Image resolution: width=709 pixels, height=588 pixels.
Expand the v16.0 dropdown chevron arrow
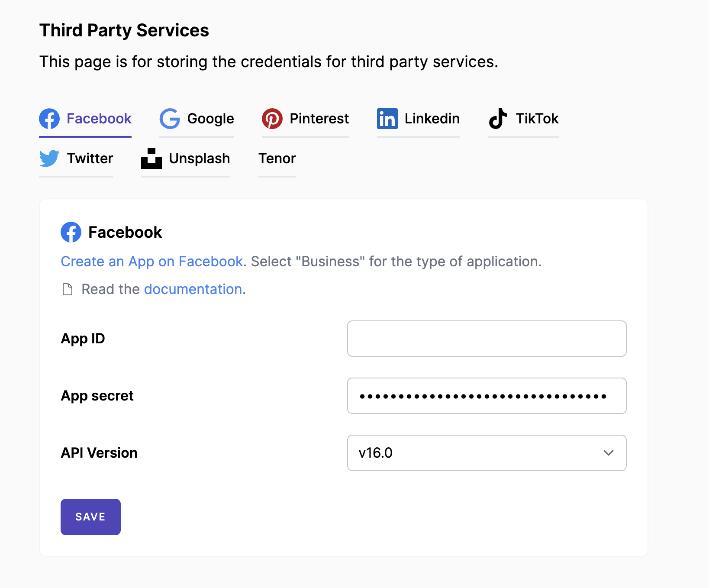coord(609,453)
